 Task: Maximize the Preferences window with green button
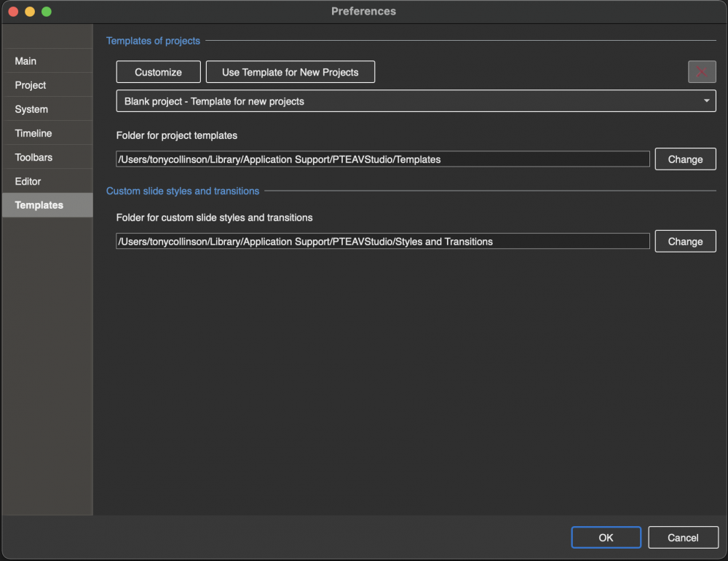(x=47, y=12)
